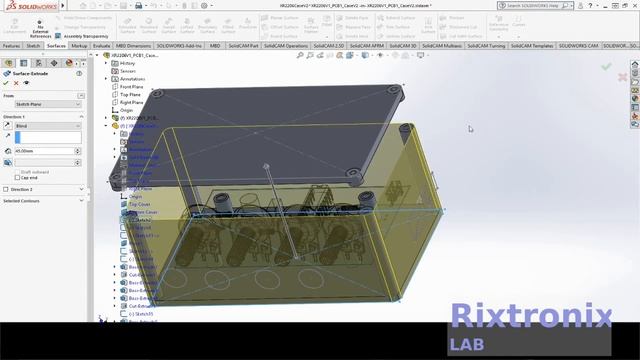Screen dimensions: 640x360
Task: Enable the Cap end checkbox
Action: 17,178
